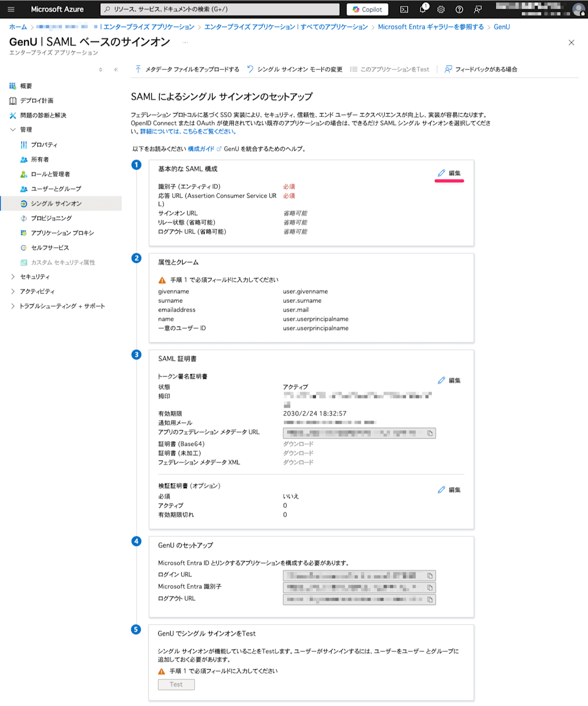
Task: Open 詳細については、こちらをご覧ください link
Action: (x=189, y=131)
